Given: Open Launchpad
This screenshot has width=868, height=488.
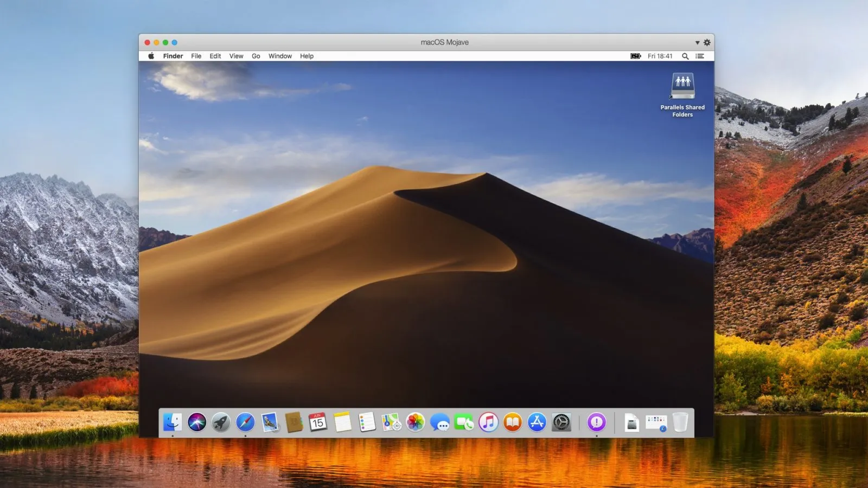Looking at the screenshot, I should (221, 422).
